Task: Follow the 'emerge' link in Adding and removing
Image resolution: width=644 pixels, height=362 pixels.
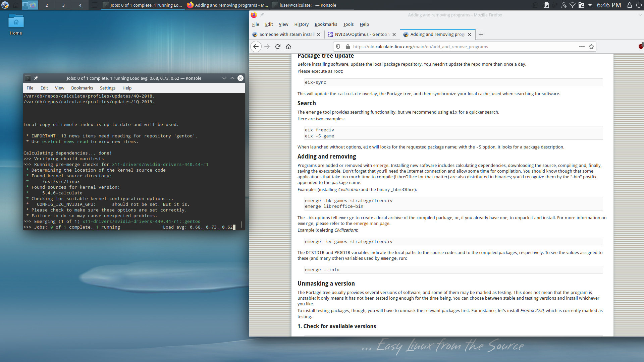Action: pos(381,165)
